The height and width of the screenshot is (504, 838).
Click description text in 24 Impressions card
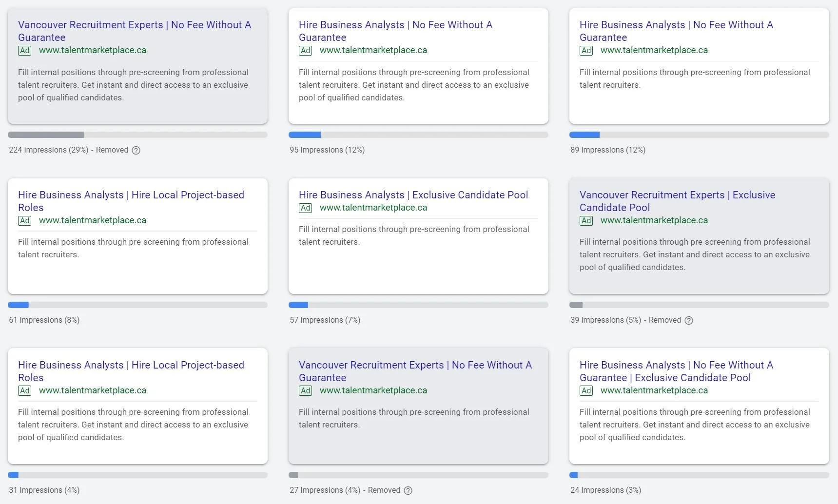pos(695,425)
